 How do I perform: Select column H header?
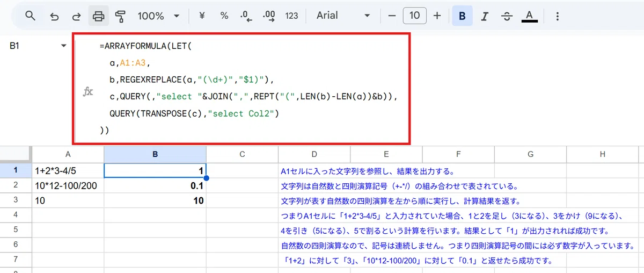coord(603,154)
